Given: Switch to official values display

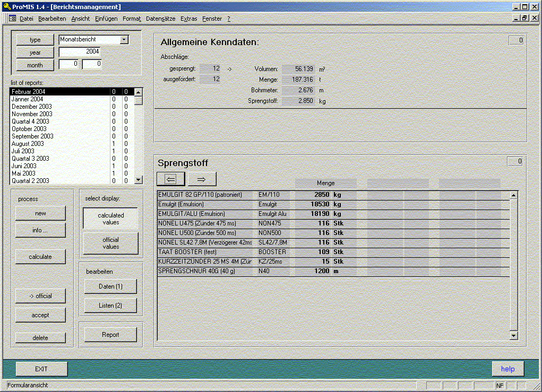Looking at the screenshot, I should click(x=110, y=243).
